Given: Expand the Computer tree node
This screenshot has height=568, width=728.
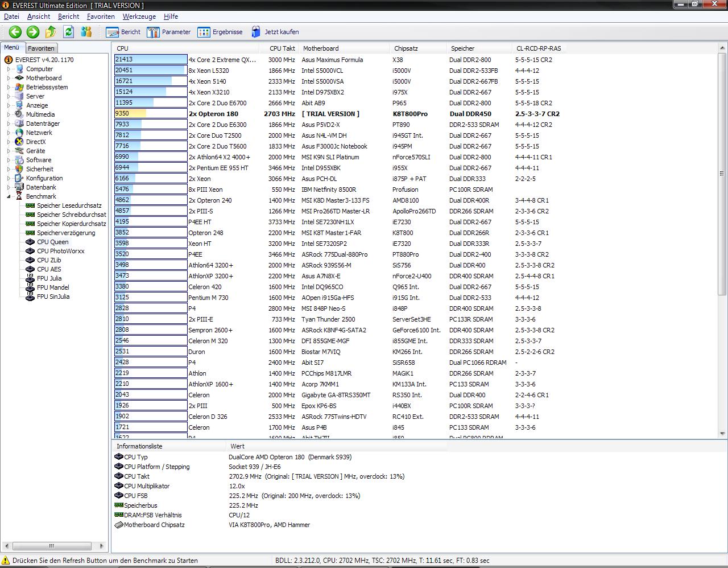Looking at the screenshot, I should pyautogui.click(x=9, y=69).
